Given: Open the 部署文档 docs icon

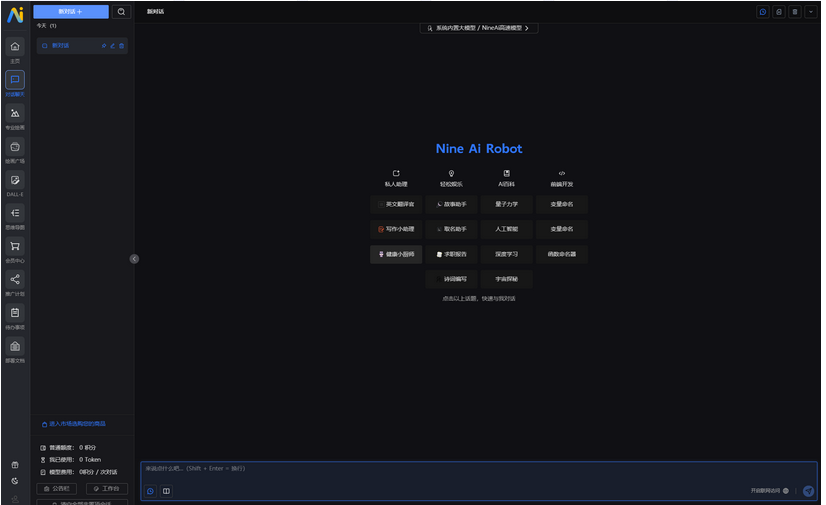Looking at the screenshot, I should [x=15, y=346].
